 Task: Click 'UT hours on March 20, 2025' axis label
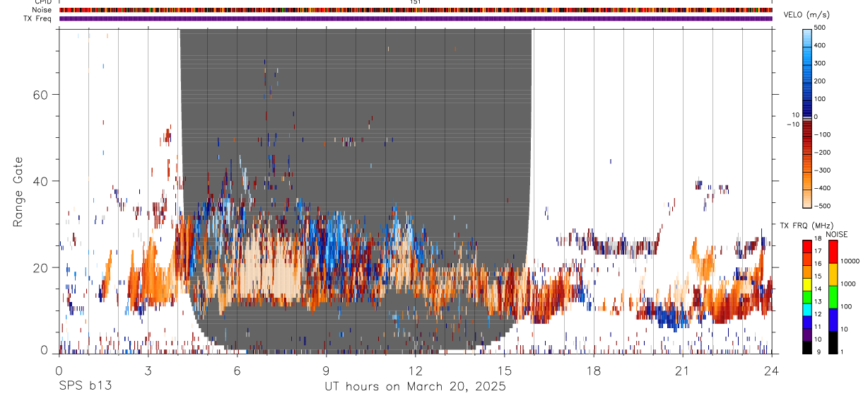[x=415, y=387]
